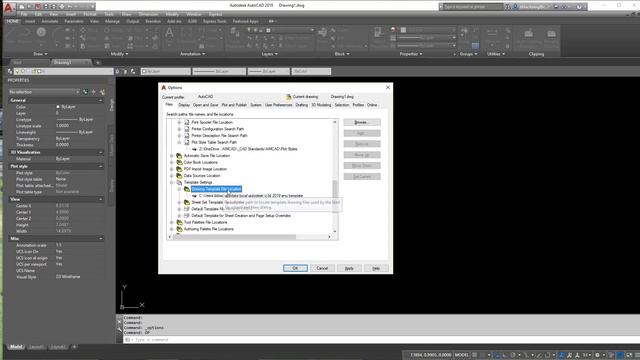Click the command line input field

coord(380,340)
